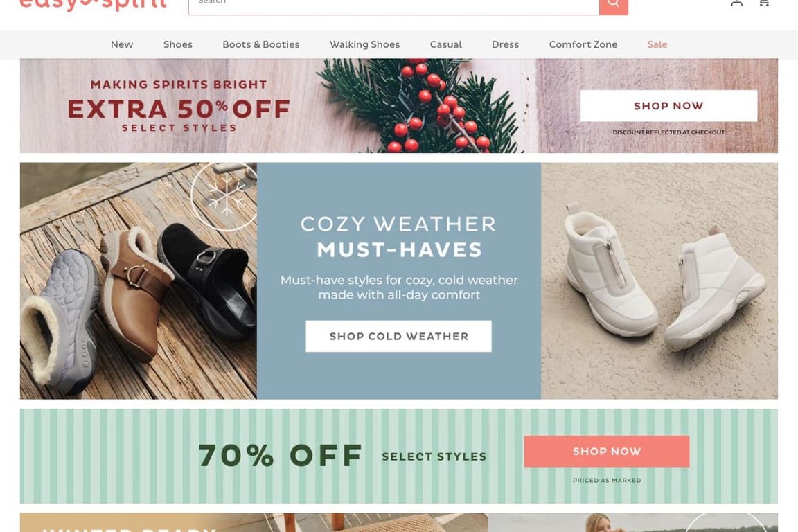Go to Walking Shoes category

point(364,44)
